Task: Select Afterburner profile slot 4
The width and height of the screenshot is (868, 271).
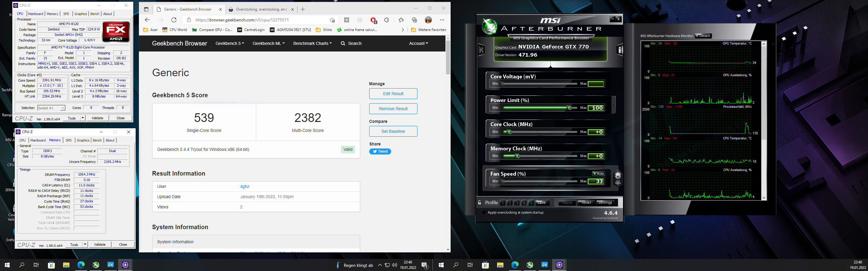Action: pos(524,203)
